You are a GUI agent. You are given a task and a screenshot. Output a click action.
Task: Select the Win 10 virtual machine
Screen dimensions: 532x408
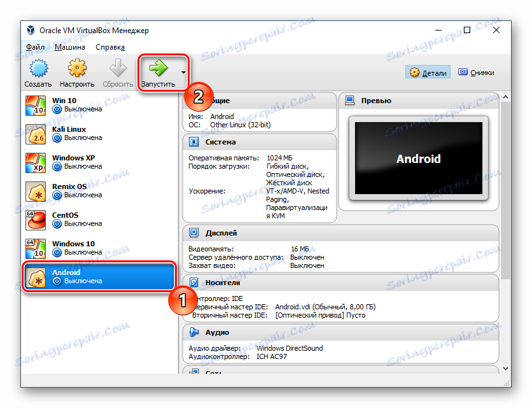(100, 105)
